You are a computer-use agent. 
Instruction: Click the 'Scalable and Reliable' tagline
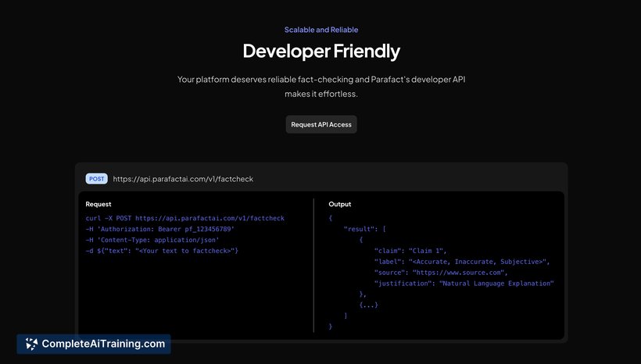[x=321, y=30]
